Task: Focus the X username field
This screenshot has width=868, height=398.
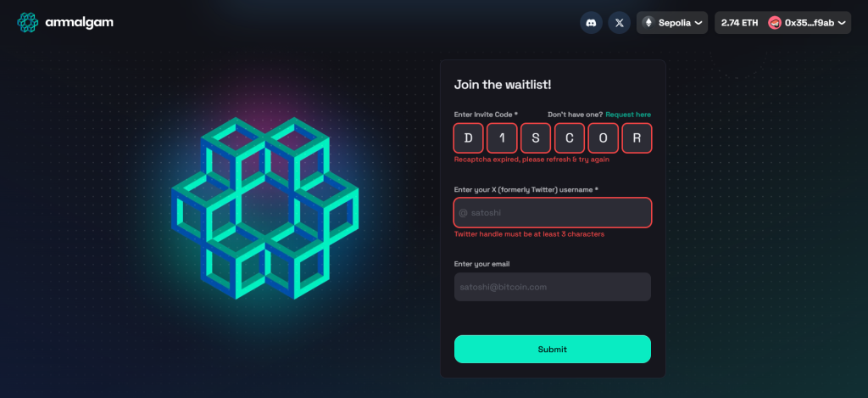Action: 553,212
